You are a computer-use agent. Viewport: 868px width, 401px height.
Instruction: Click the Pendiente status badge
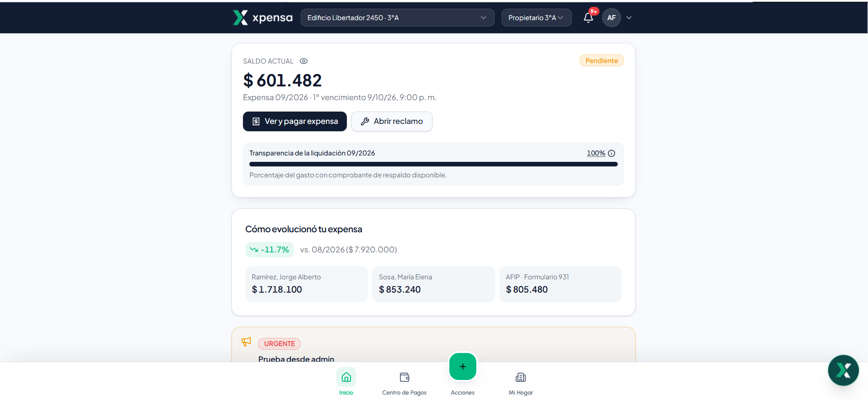tap(602, 61)
